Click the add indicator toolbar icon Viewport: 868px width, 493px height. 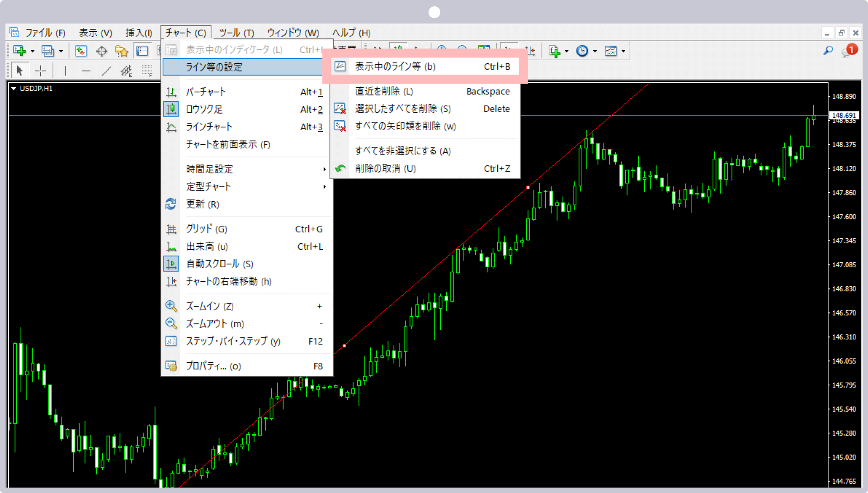point(554,51)
